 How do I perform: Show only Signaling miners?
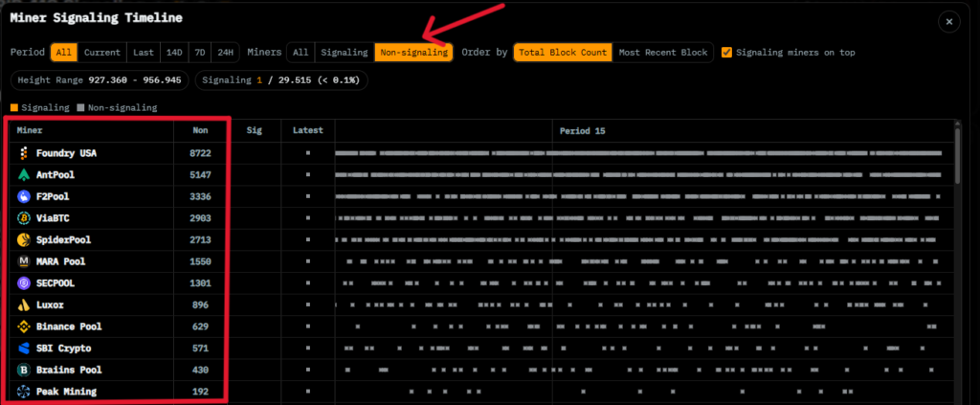click(x=344, y=53)
